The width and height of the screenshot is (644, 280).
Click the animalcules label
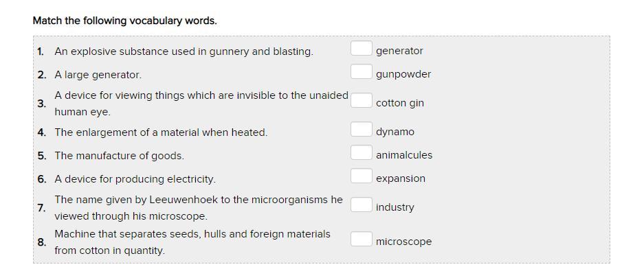pos(404,155)
